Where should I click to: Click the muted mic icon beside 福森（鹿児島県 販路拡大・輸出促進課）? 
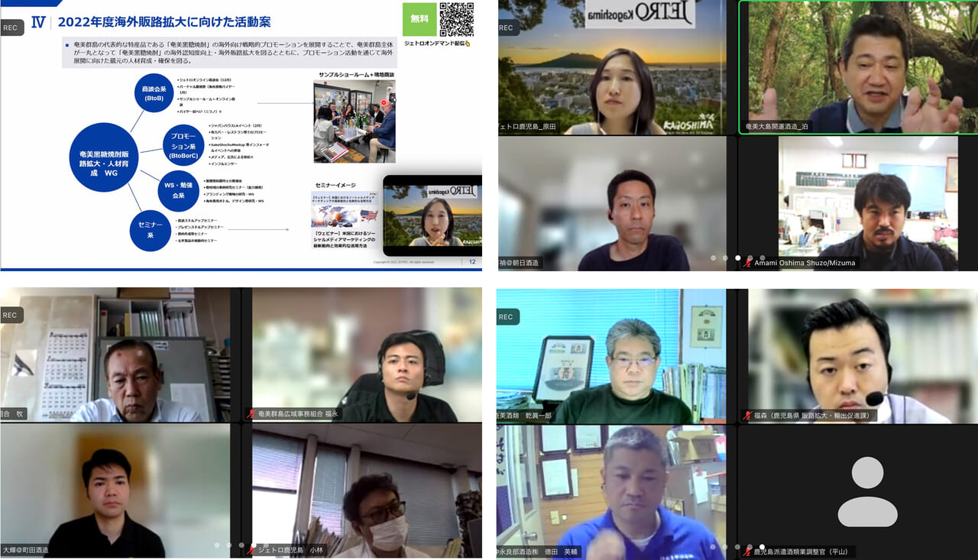pyautogui.click(x=747, y=415)
